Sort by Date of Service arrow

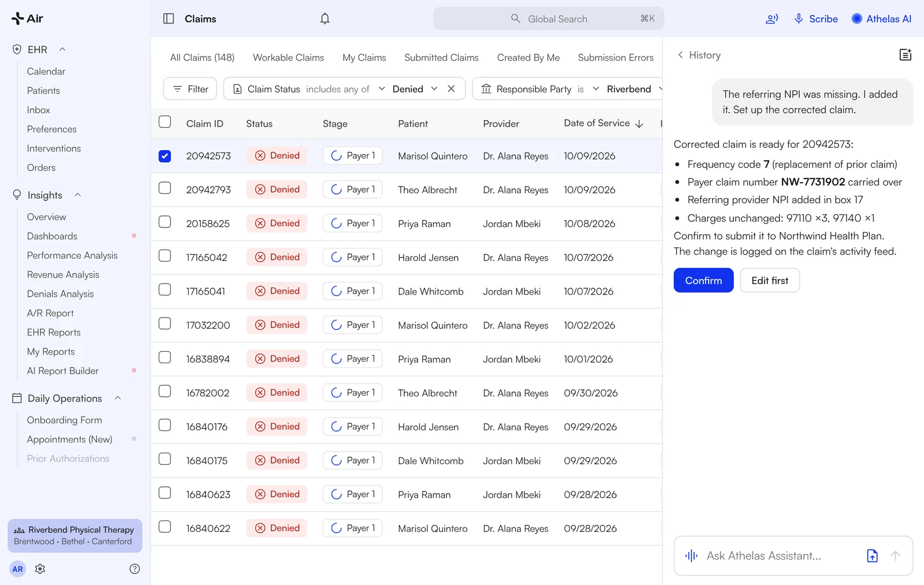(639, 124)
